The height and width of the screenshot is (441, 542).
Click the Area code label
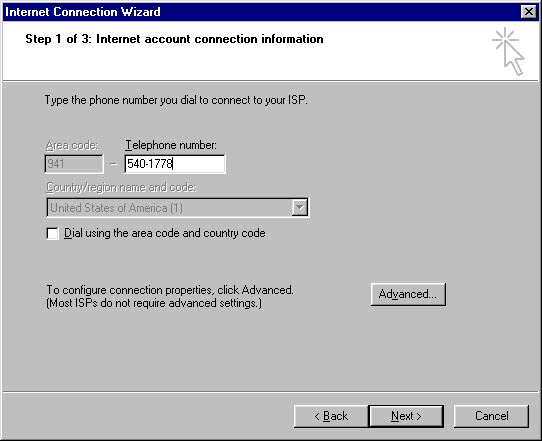pos(72,145)
